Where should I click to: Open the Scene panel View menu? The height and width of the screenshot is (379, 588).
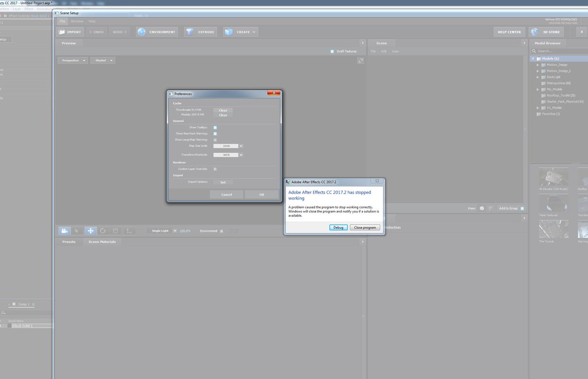[395, 51]
